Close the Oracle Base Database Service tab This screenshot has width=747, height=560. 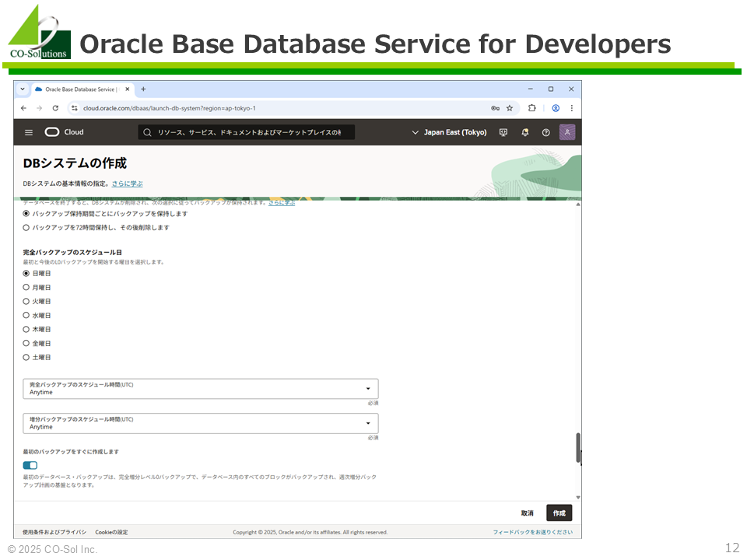tap(127, 89)
